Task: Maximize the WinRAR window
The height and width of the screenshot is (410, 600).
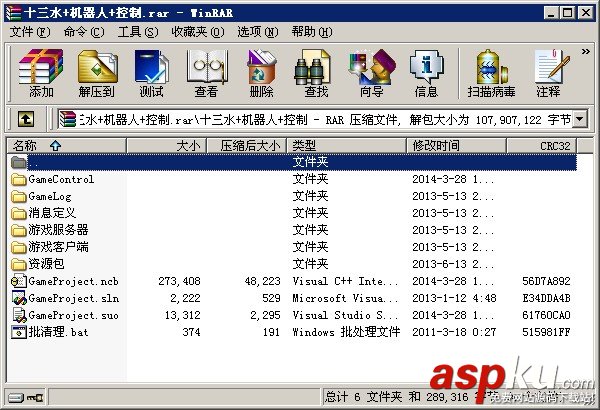Action: pos(568,13)
